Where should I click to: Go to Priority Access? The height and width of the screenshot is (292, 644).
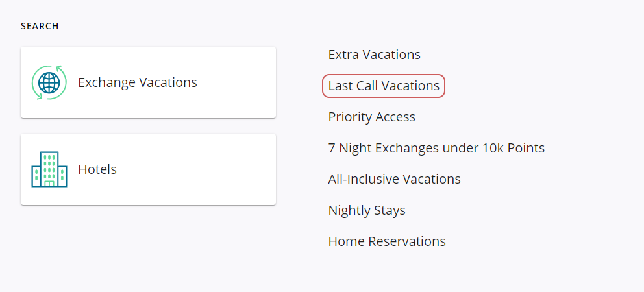point(372,117)
